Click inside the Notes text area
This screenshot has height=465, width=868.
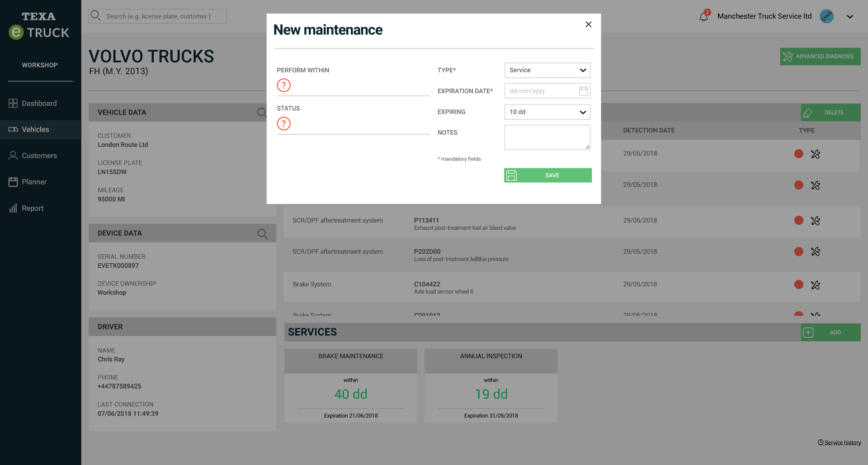(547, 138)
